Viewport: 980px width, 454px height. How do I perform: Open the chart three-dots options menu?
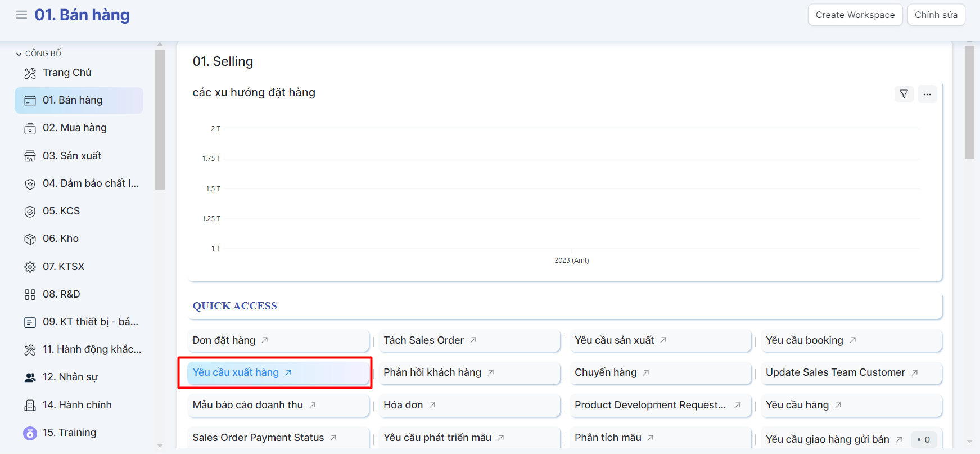pyautogui.click(x=927, y=94)
